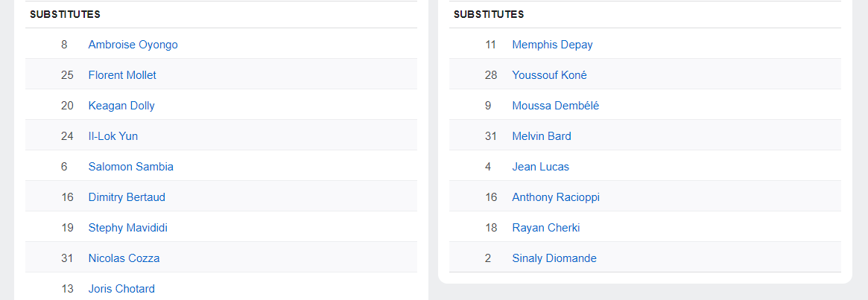
Task: View Dimitry Bertaud's player profile
Action: pos(127,197)
